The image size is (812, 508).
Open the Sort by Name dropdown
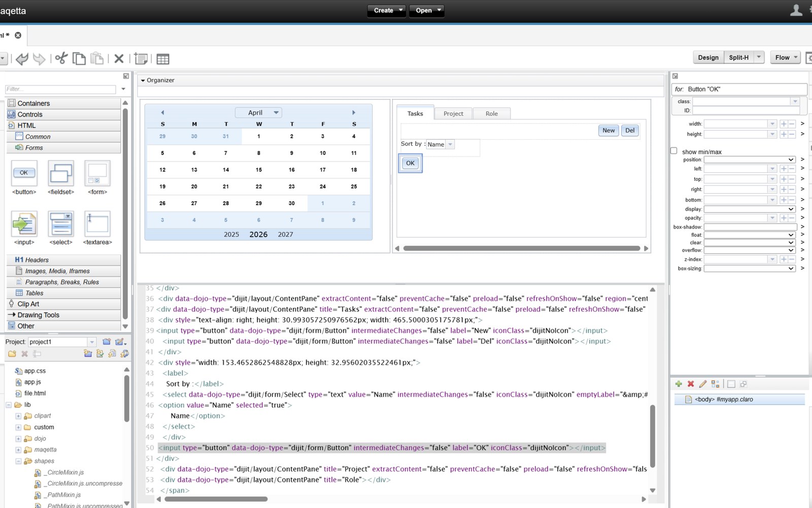pos(440,144)
